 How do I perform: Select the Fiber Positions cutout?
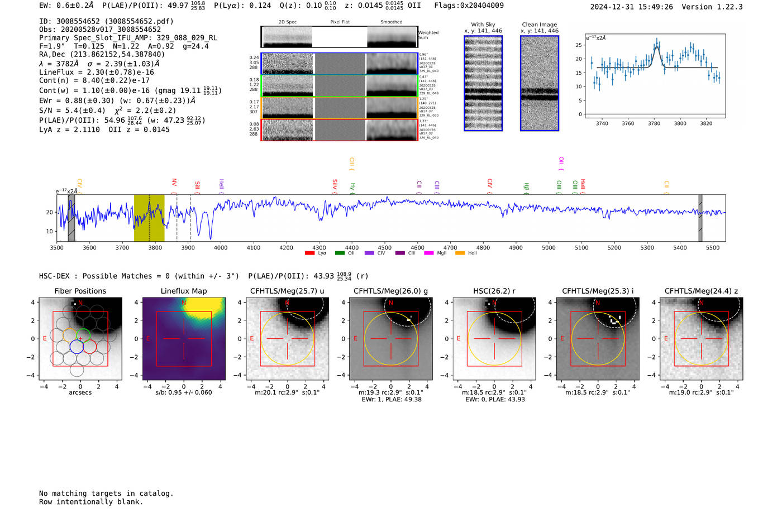[80, 339]
